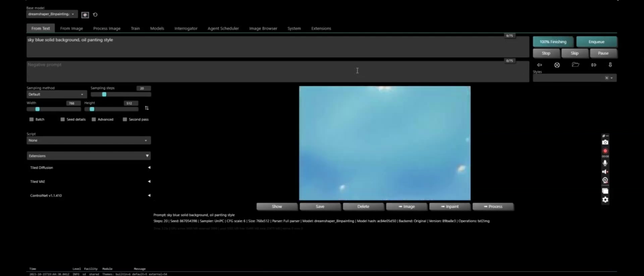Open the Agent Scheduler tab

point(223,29)
